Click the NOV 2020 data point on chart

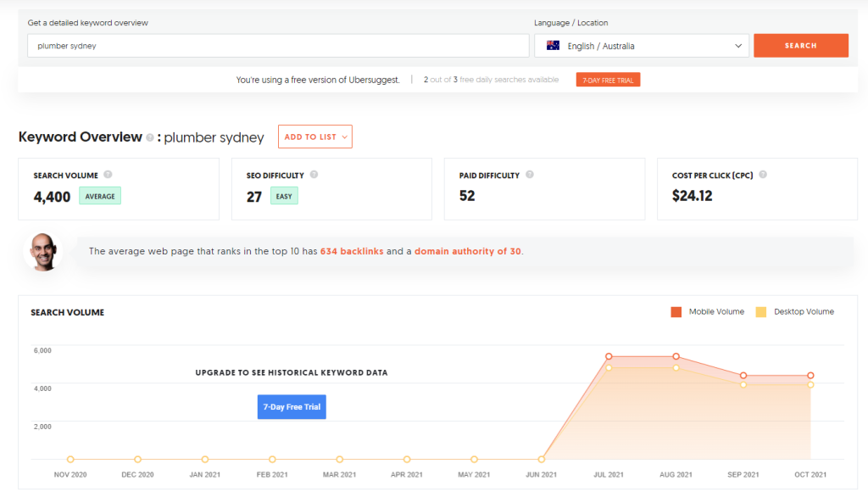click(x=70, y=460)
